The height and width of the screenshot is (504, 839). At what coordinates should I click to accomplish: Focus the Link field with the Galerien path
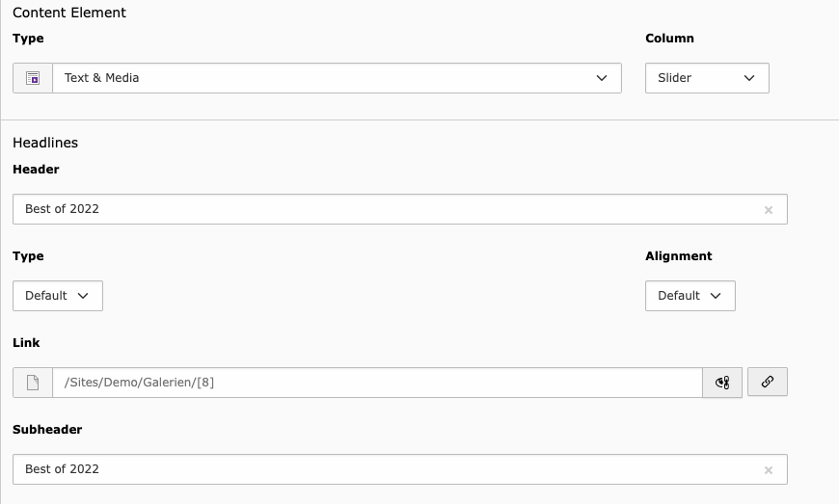(376, 383)
